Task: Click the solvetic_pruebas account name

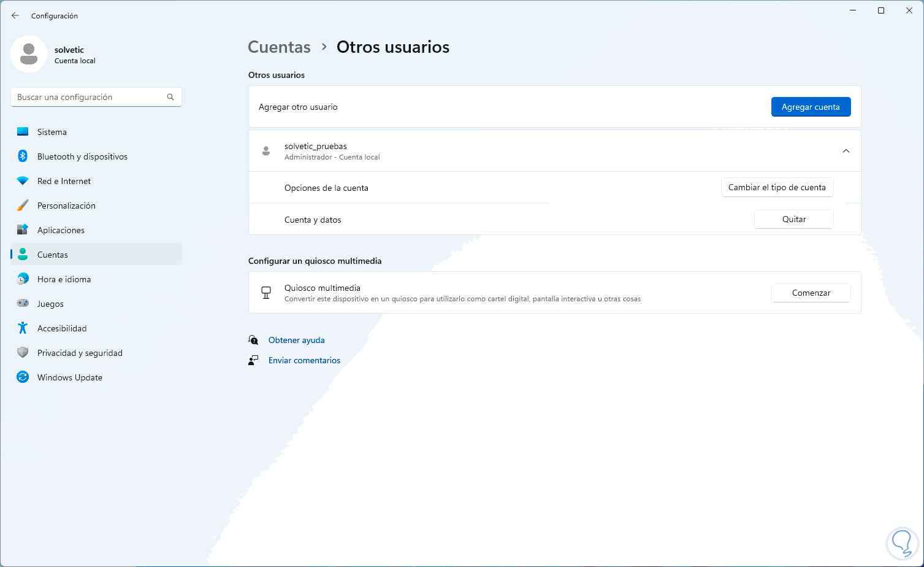Action: pos(316,146)
